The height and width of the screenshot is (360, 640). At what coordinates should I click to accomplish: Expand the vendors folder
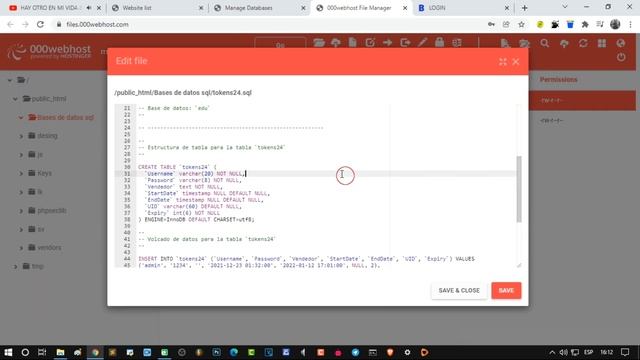(21, 248)
